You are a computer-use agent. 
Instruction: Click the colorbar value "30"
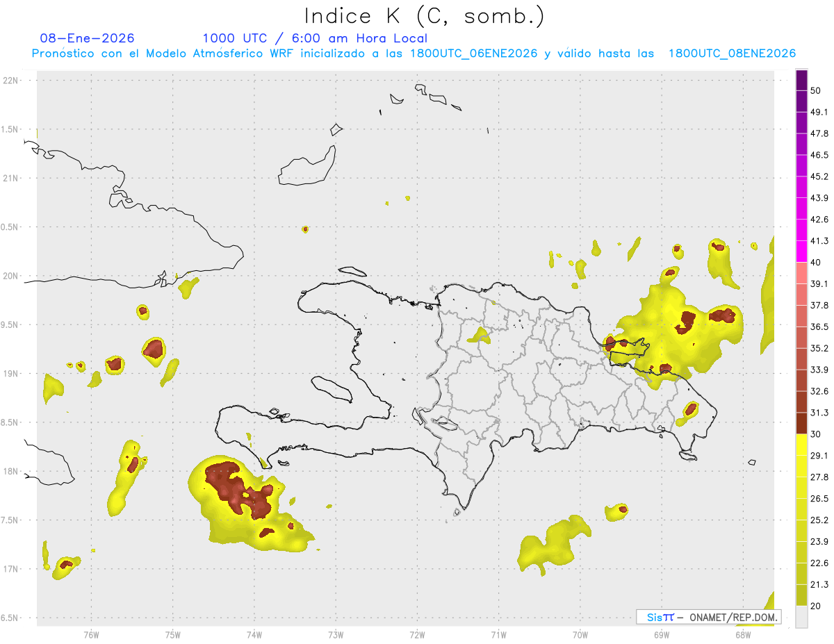(x=816, y=434)
